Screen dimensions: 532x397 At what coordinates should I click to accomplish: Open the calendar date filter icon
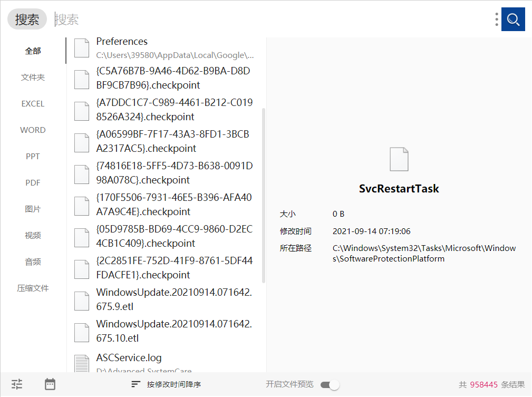[50, 384]
